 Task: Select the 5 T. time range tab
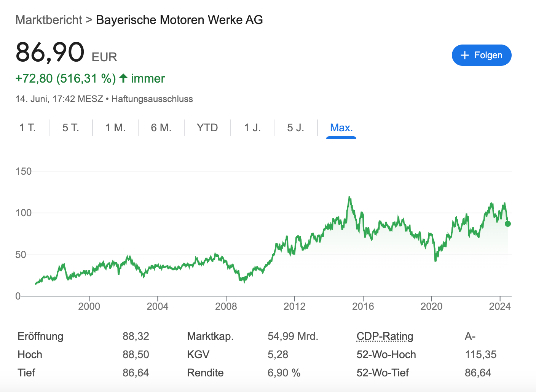71,127
